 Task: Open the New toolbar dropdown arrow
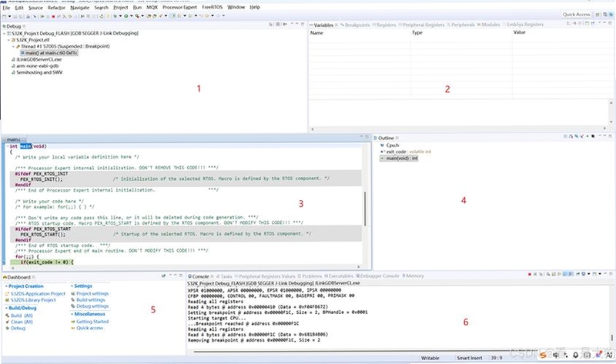point(10,16)
